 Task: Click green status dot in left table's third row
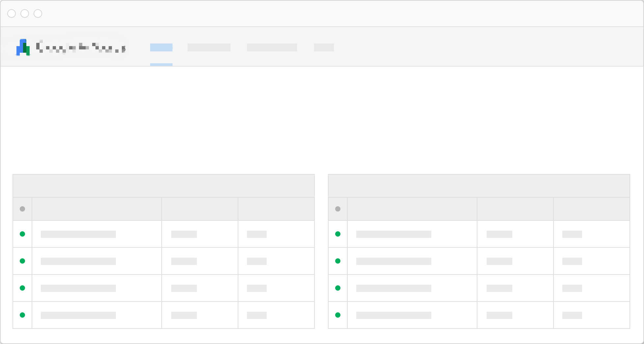click(22, 288)
